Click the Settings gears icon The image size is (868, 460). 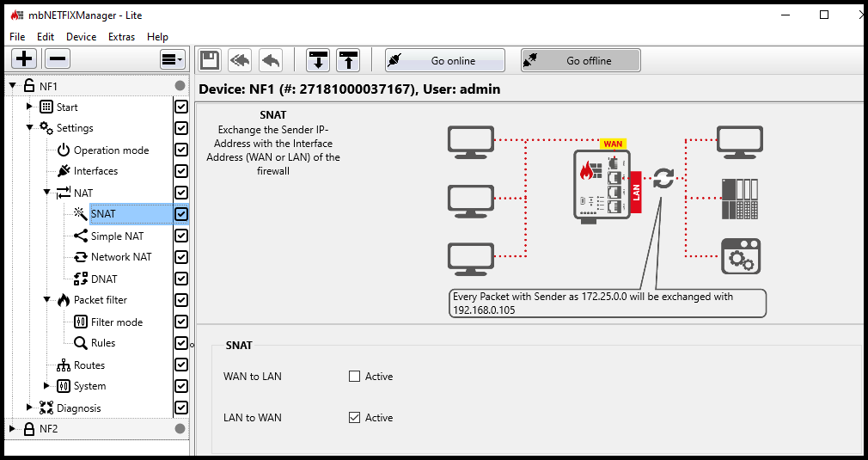point(46,128)
